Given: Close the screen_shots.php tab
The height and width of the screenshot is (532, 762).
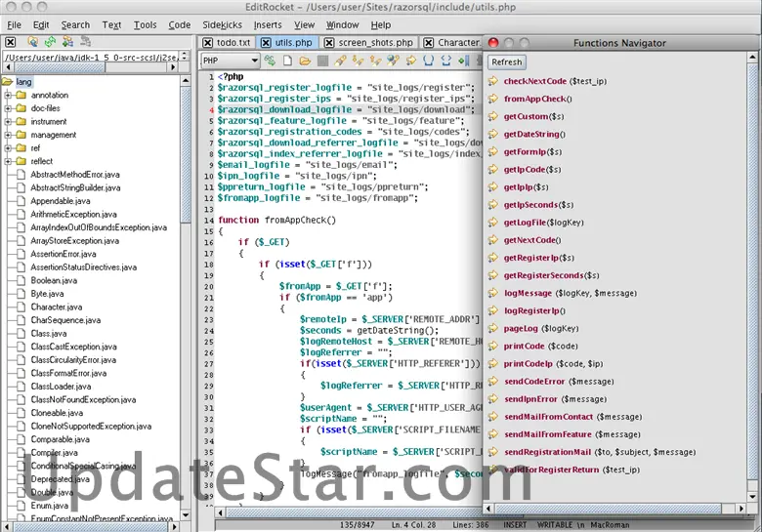Looking at the screenshot, I should 329,43.
